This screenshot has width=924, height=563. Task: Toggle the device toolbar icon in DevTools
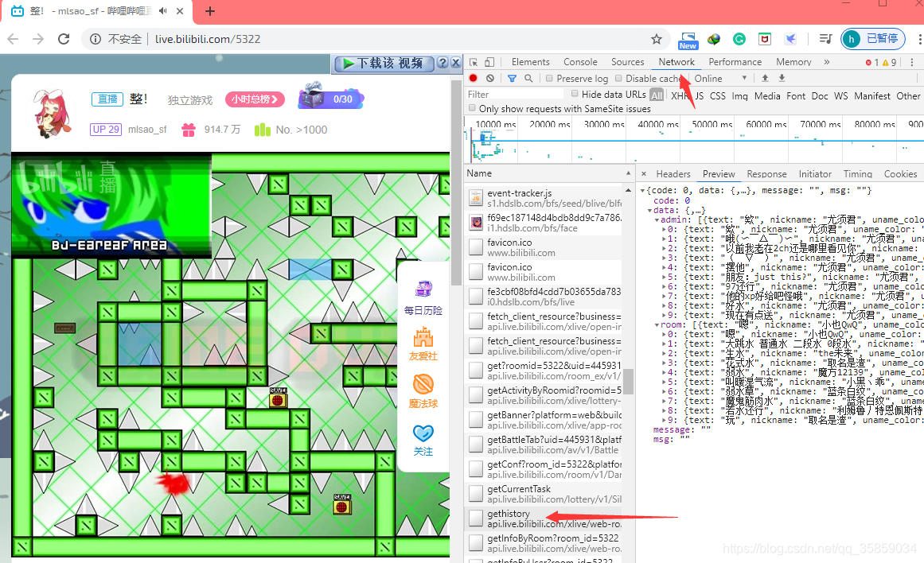[489, 62]
